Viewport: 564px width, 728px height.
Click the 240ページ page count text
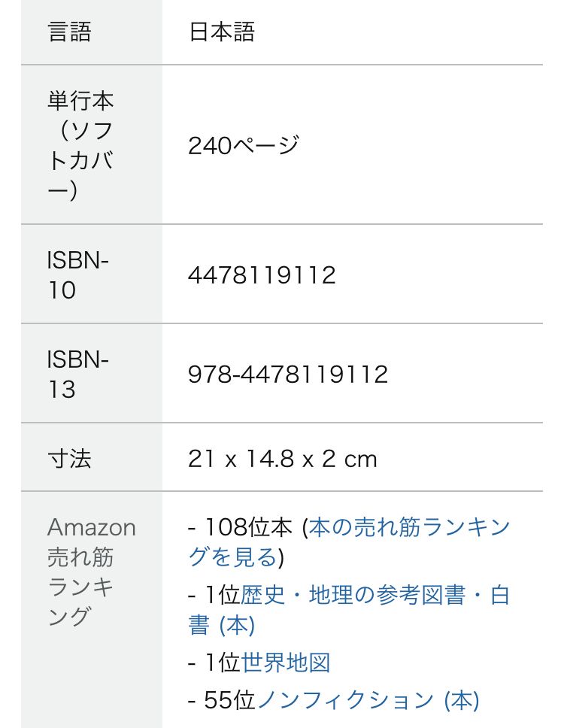tap(244, 145)
